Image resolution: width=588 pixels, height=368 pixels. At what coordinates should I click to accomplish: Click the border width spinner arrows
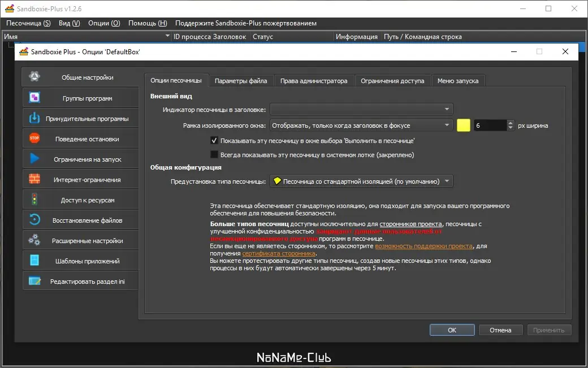point(510,125)
